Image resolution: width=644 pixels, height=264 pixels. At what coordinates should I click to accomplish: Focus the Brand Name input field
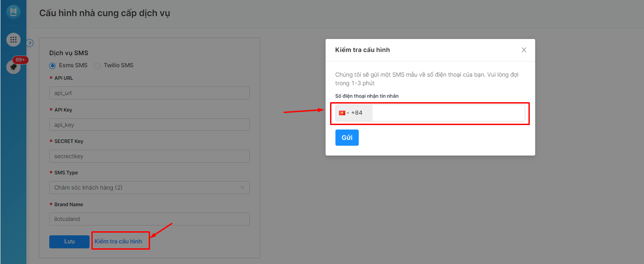pyautogui.click(x=150, y=219)
